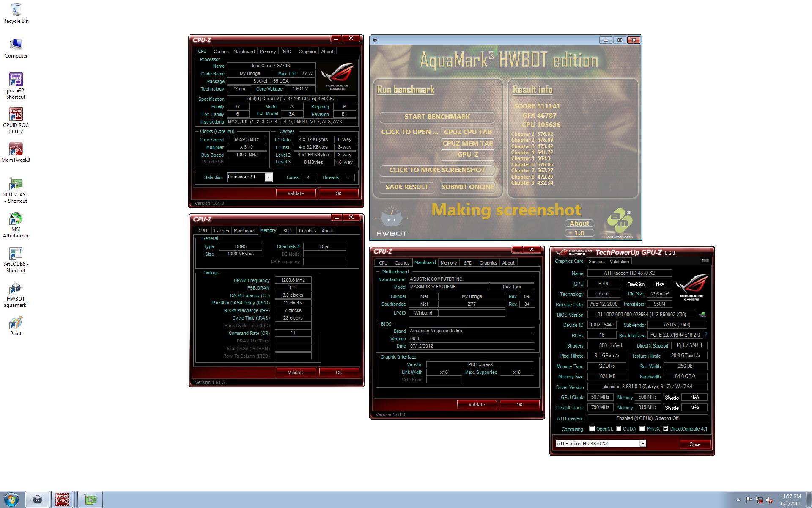
Task: Open muted volume tray icon
Action: 770,500
